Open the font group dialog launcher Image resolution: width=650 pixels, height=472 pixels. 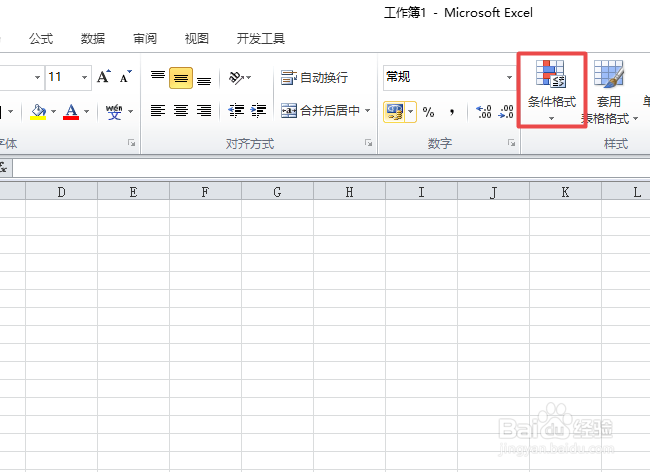coord(131,143)
